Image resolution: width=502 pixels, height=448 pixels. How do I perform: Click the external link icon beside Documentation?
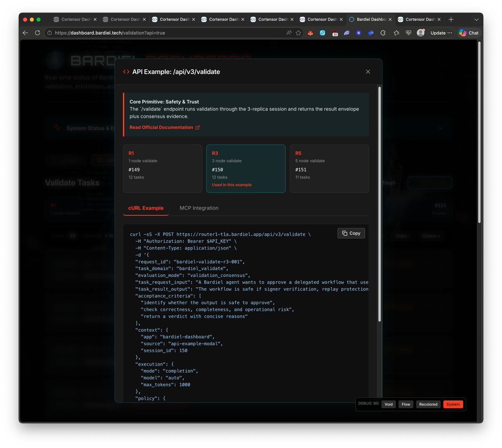197,128
